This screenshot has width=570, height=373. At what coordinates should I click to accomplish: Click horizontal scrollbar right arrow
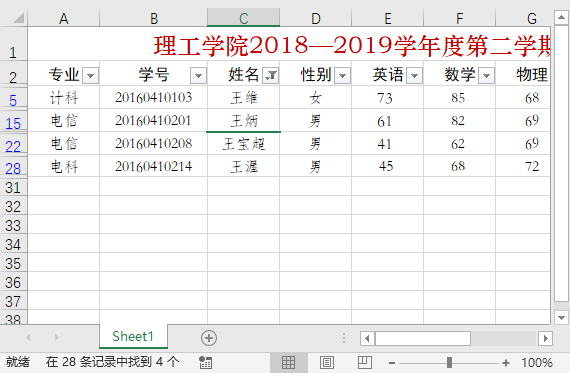[x=545, y=338]
